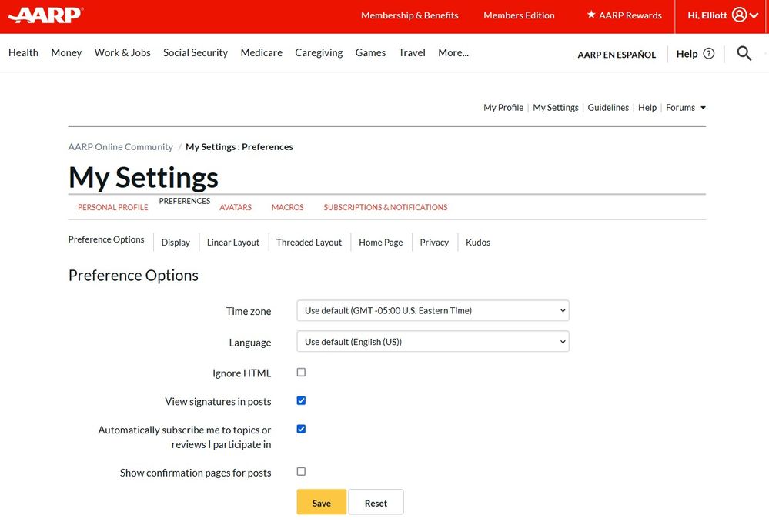Switch to the Avatars tab
This screenshot has height=532, width=769.
[235, 208]
